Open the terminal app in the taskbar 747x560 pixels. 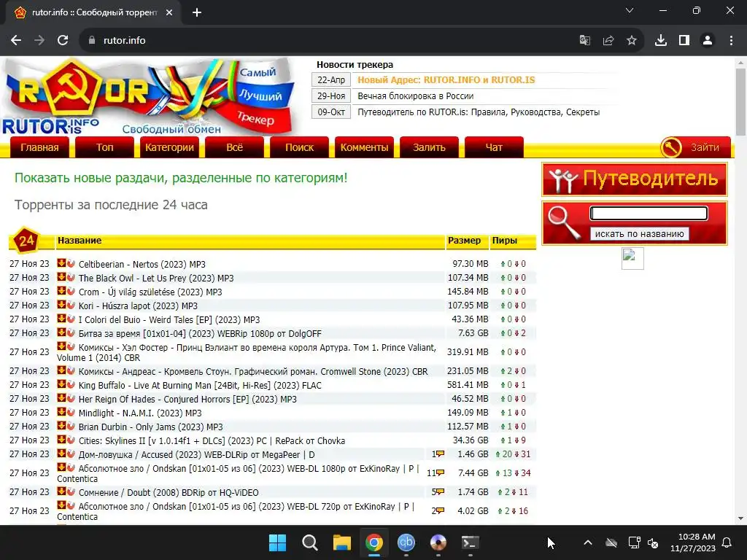[x=471, y=542]
